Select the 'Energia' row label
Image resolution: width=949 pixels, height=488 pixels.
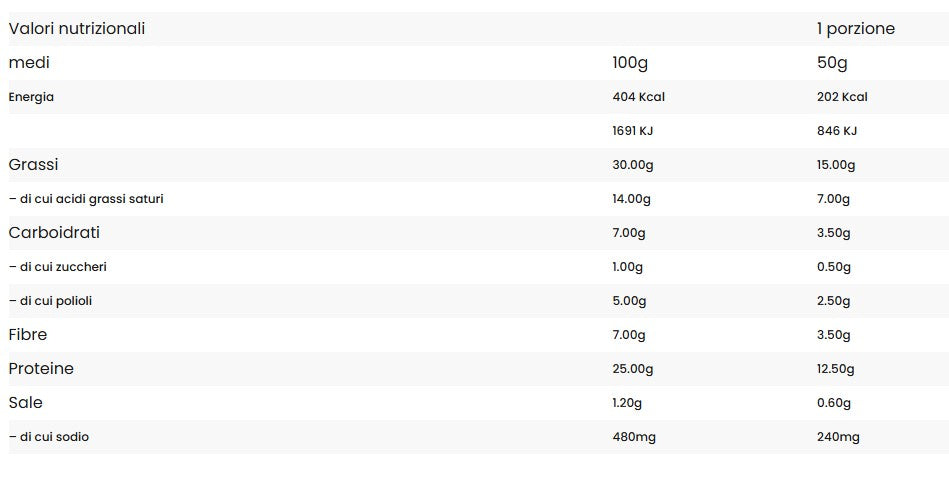pyautogui.click(x=31, y=97)
